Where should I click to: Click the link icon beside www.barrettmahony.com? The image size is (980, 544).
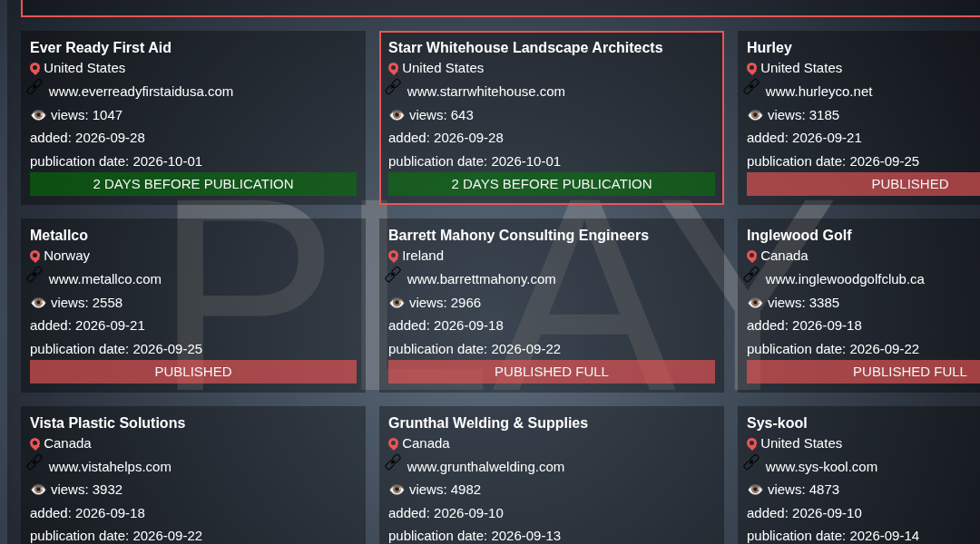coord(393,275)
